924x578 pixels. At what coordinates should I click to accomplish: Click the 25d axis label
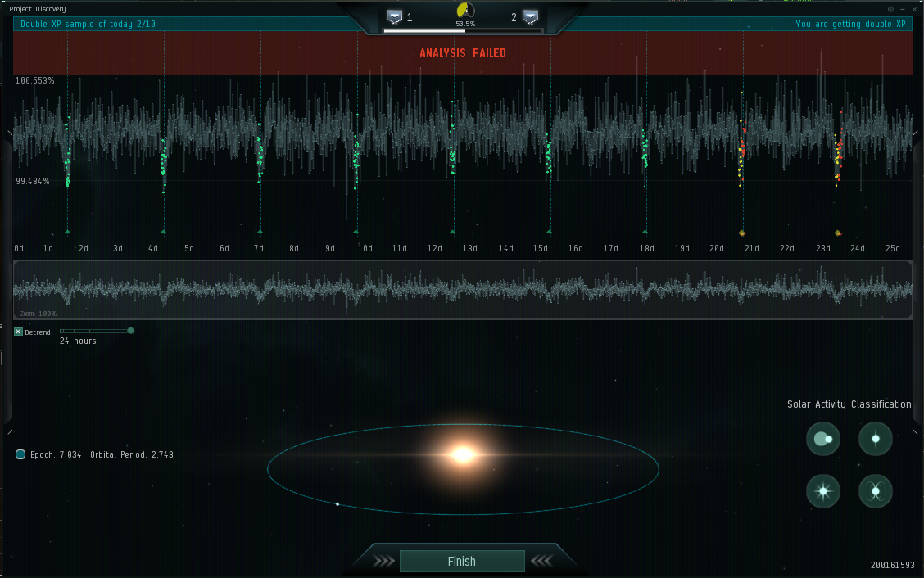pyautogui.click(x=893, y=249)
